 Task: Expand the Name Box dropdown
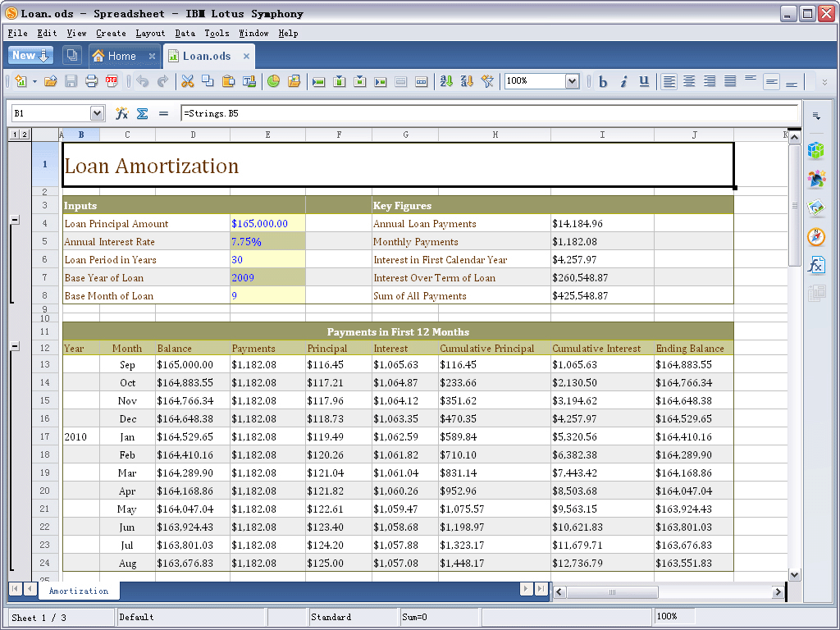[x=96, y=113]
